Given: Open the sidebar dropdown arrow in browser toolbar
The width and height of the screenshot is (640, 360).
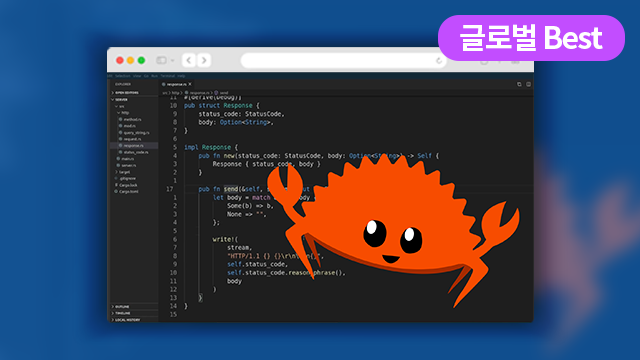Looking at the screenshot, I should [172, 60].
